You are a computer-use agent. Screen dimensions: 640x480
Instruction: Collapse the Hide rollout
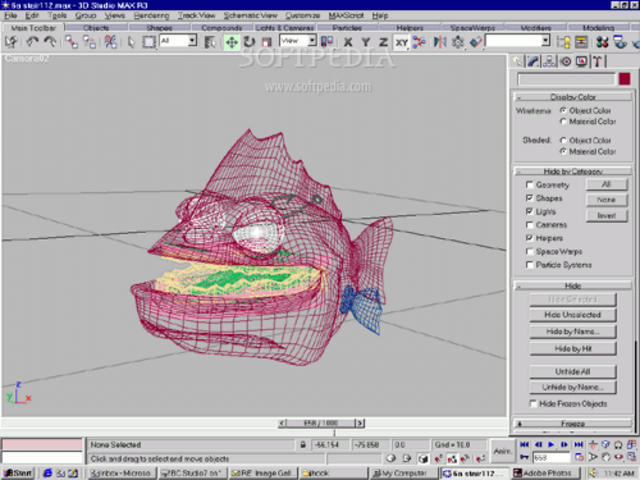[x=573, y=286]
